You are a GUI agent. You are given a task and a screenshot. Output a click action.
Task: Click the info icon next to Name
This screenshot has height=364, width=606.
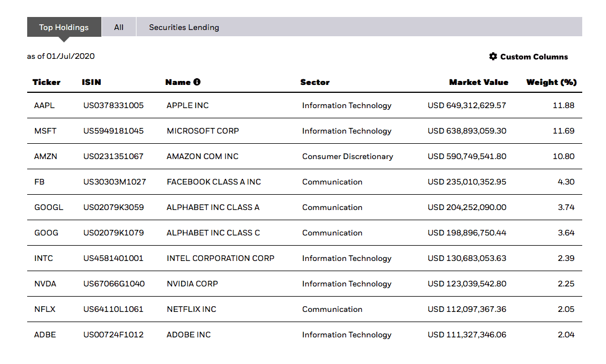(197, 82)
